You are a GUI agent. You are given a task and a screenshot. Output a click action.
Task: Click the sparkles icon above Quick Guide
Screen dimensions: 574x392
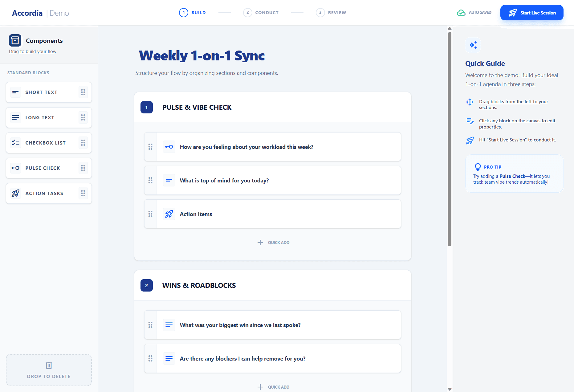coord(473,45)
